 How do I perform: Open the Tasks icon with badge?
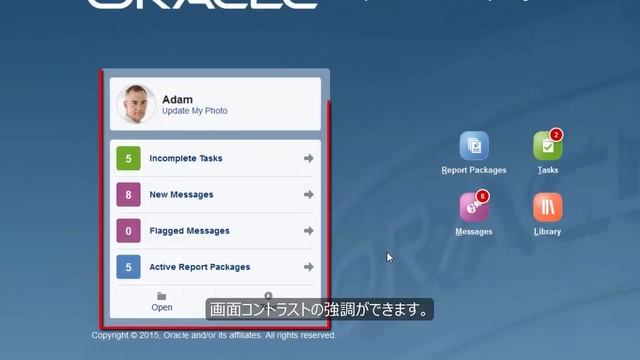[x=547, y=146]
